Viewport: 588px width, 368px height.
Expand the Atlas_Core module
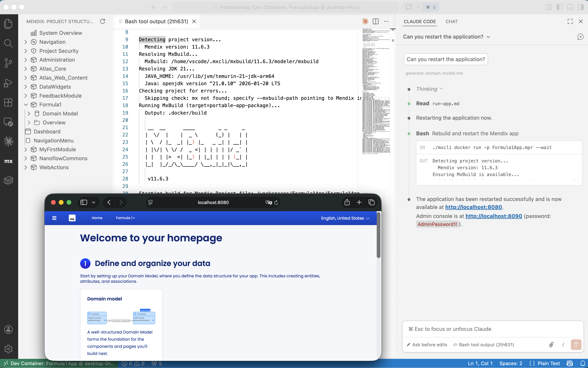coord(26,69)
